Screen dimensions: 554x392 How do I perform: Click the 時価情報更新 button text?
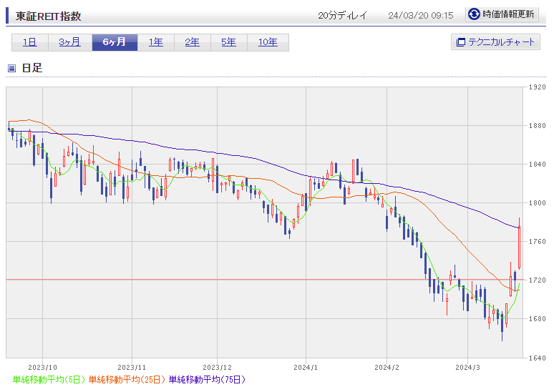point(508,14)
